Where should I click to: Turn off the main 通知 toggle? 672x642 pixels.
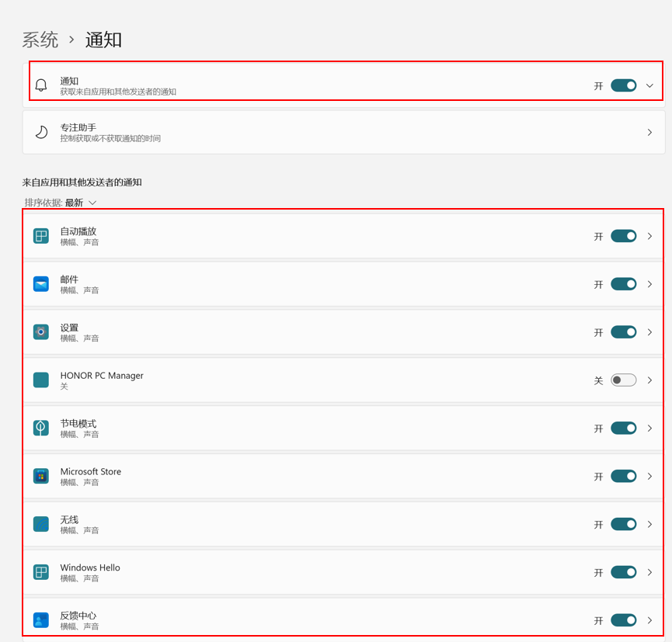pyautogui.click(x=623, y=85)
